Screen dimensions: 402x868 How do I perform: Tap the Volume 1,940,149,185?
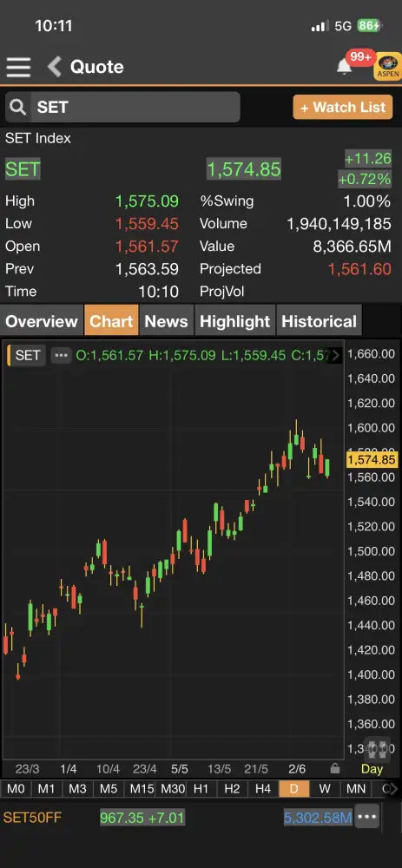[339, 224]
